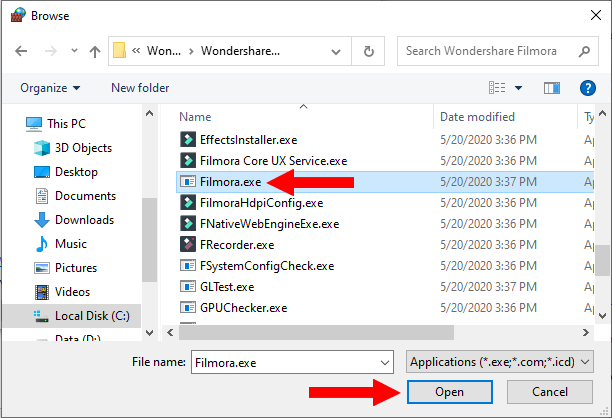Click navigation pane scroll up arrow
612x418 pixels.
(x=149, y=114)
